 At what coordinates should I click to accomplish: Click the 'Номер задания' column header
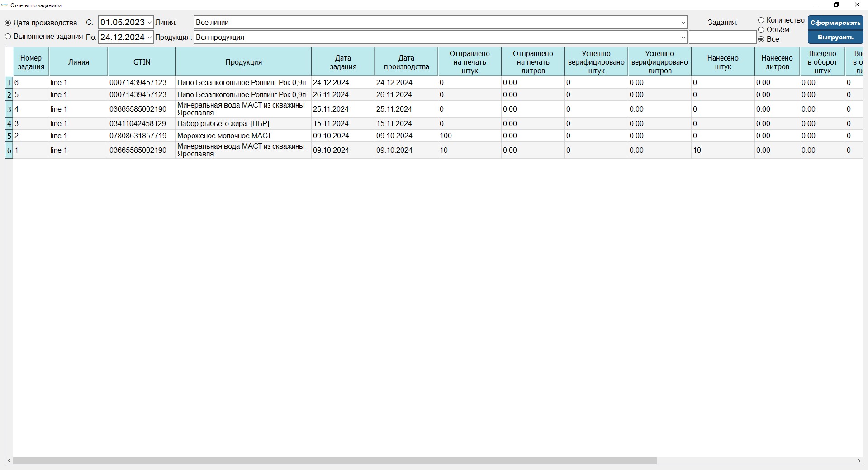(x=31, y=62)
